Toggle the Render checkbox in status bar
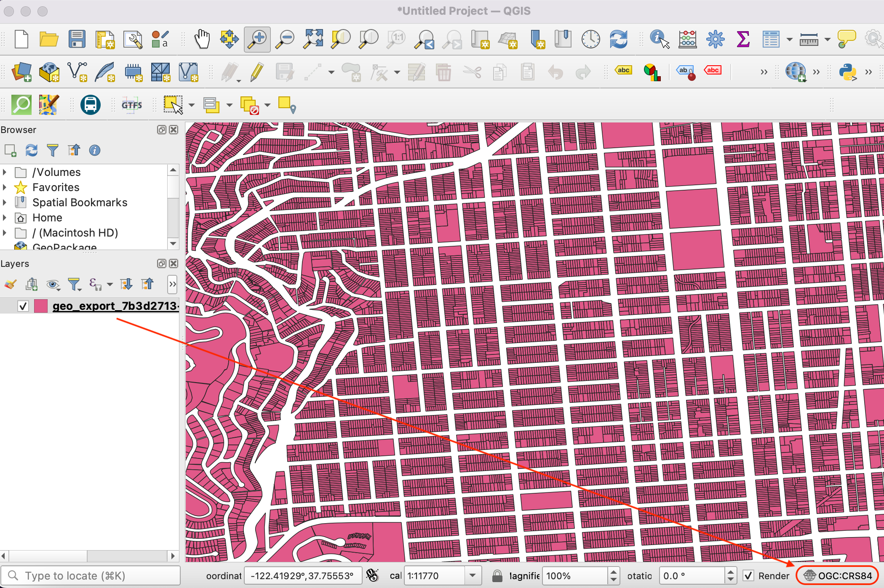Image resolution: width=884 pixels, height=588 pixels. tap(748, 575)
